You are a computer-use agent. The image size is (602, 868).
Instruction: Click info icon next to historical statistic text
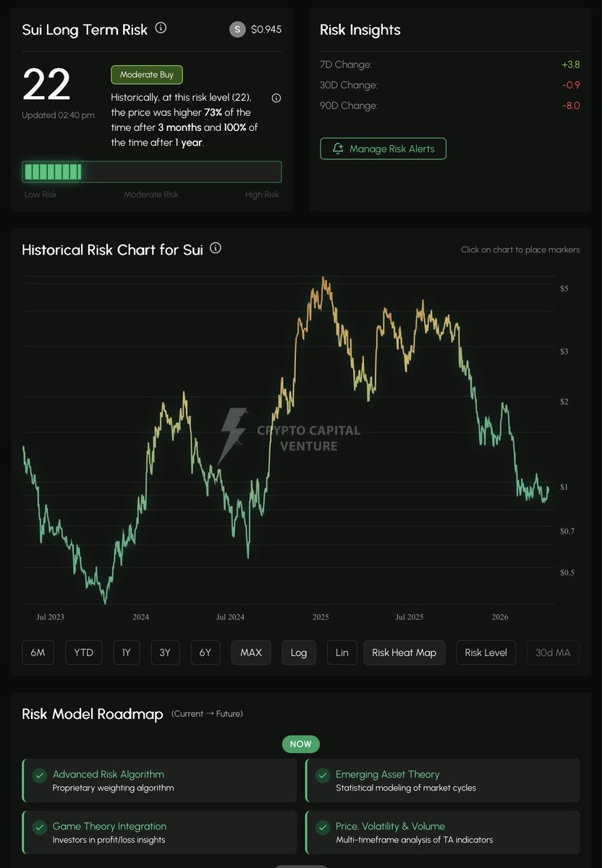pos(276,98)
